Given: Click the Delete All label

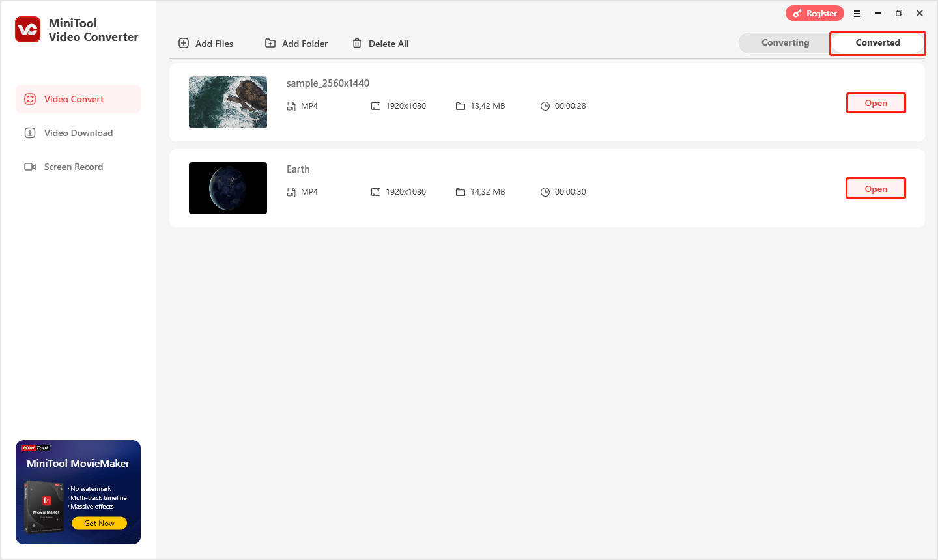Looking at the screenshot, I should pyautogui.click(x=389, y=44).
